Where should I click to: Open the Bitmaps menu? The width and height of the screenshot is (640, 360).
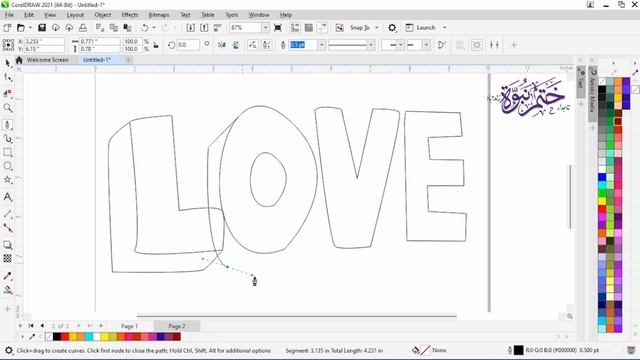point(159,15)
